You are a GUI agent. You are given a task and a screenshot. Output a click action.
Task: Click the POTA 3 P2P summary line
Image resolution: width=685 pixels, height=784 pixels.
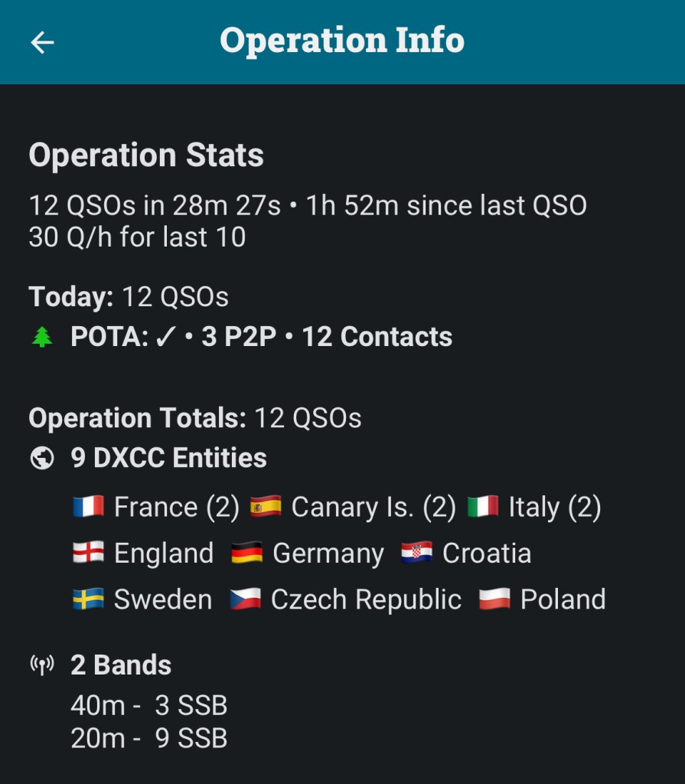click(261, 337)
